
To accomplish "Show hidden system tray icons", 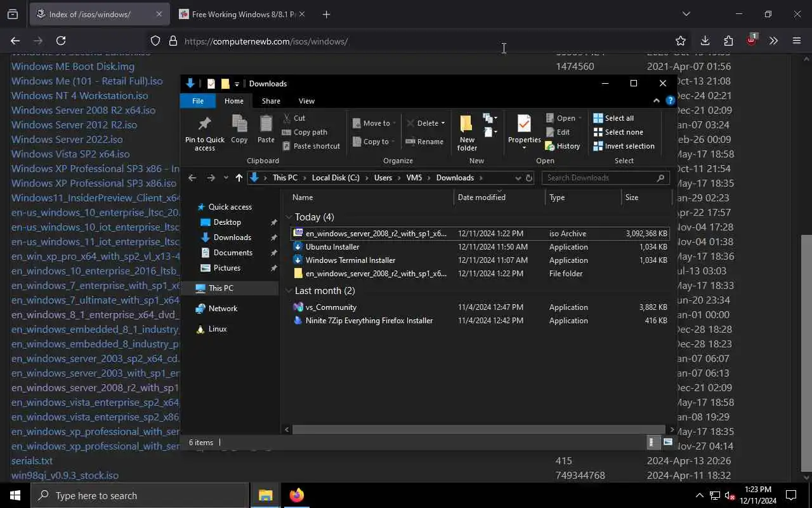I will pos(699,495).
